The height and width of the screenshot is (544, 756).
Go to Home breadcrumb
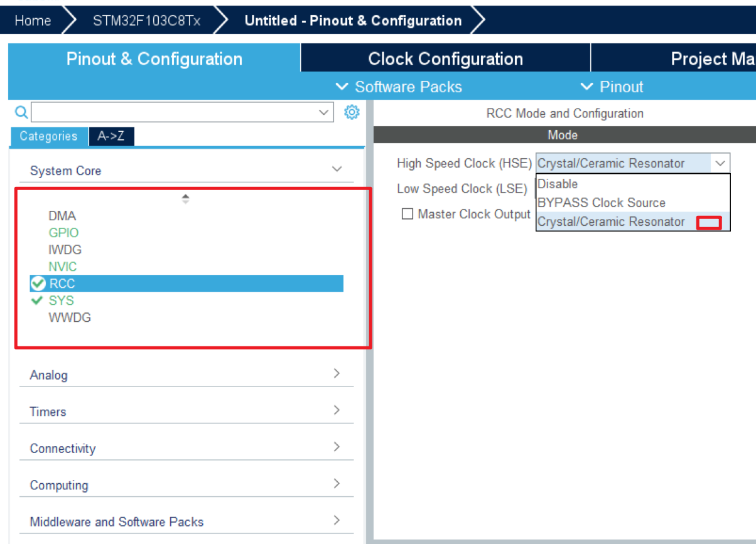pos(33,21)
